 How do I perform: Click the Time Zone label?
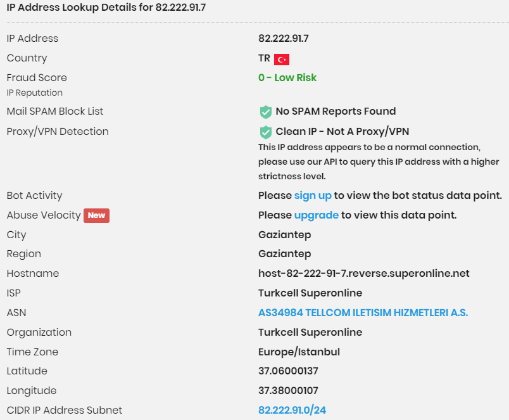tap(32, 352)
